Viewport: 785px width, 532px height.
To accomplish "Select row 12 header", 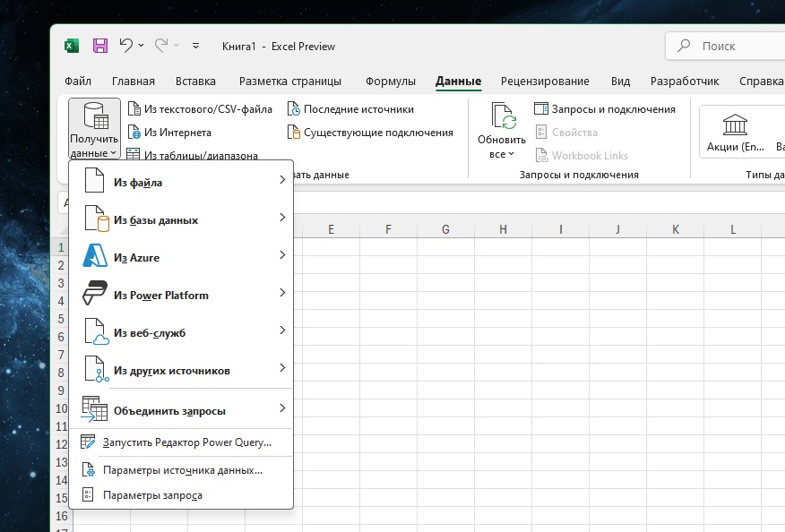I will click(61, 444).
